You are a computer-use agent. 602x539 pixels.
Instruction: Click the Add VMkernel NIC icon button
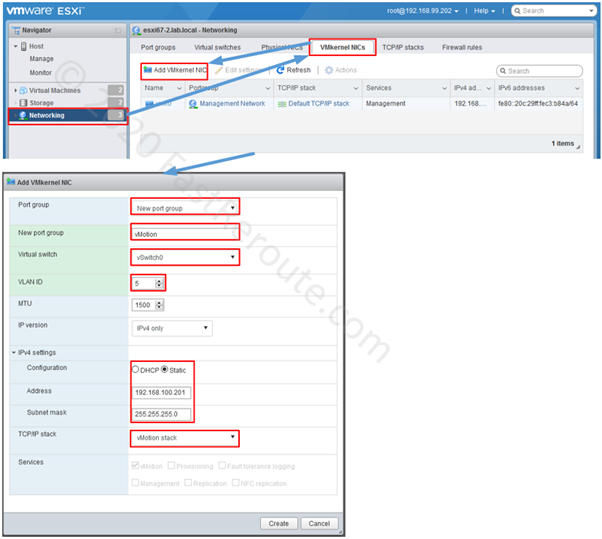click(148, 70)
